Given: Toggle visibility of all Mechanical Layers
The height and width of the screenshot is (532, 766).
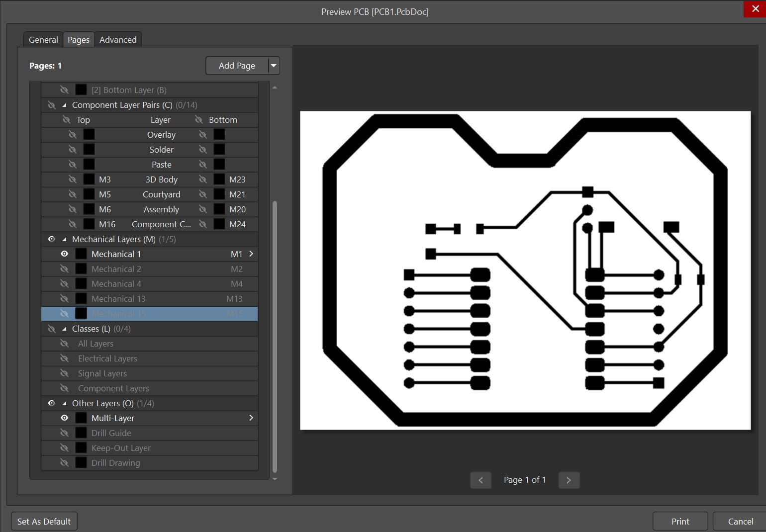Looking at the screenshot, I should (x=51, y=239).
